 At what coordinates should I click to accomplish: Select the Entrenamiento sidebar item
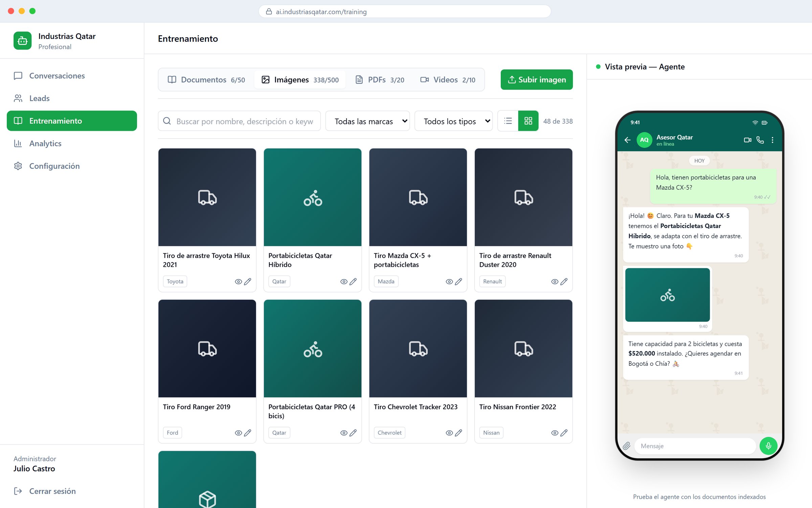(x=72, y=121)
